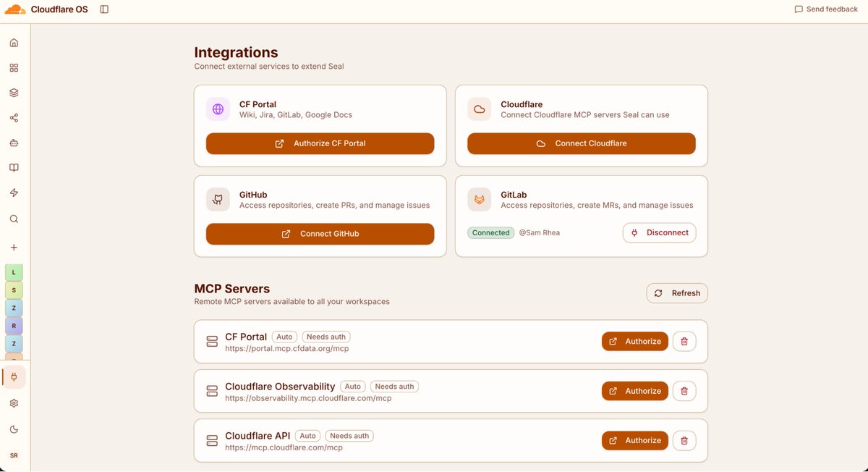This screenshot has width=868, height=472.
Task: Click the Integrations page heading
Action: point(236,52)
